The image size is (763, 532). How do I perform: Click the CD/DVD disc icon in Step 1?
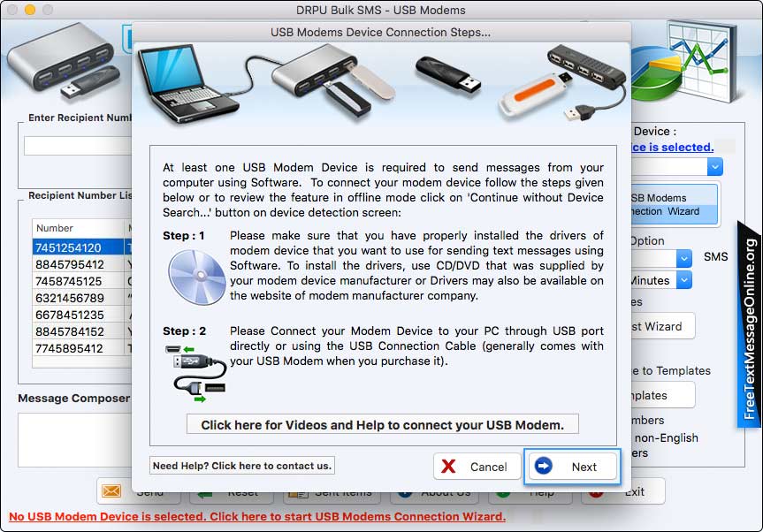point(196,277)
